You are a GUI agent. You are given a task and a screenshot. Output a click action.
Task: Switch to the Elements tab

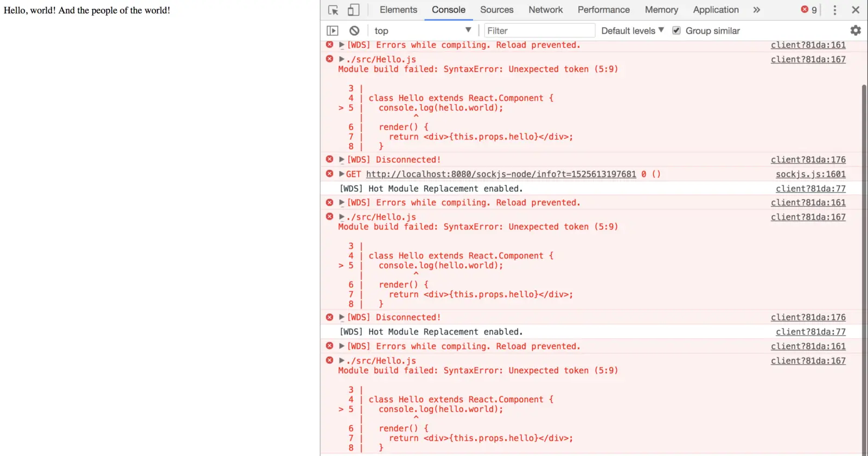click(x=398, y=10)
